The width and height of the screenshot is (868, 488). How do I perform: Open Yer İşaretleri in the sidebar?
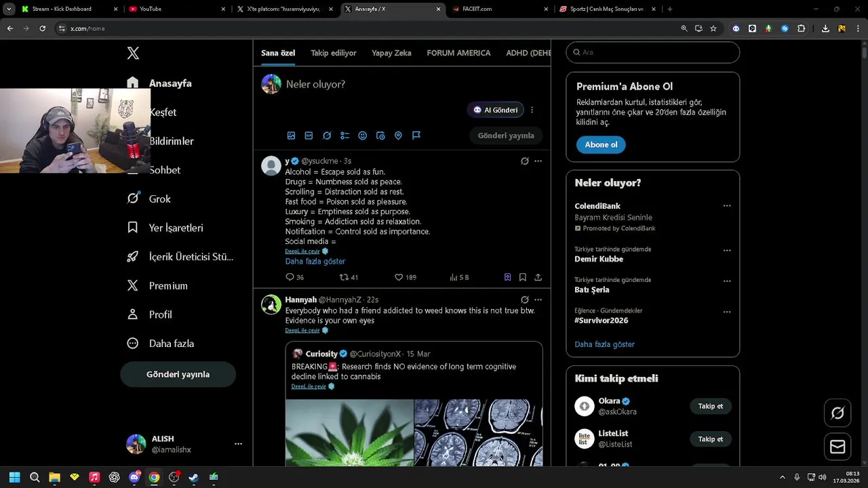tap(165, 228)
